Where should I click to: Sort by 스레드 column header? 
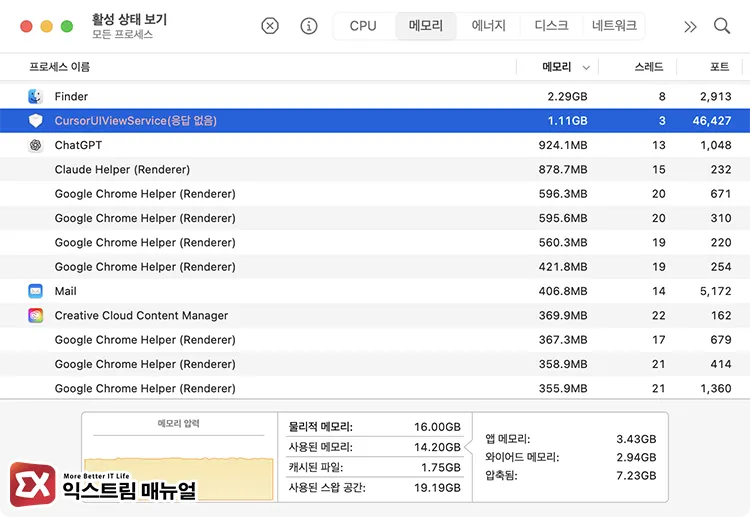(x=649, y=67)
